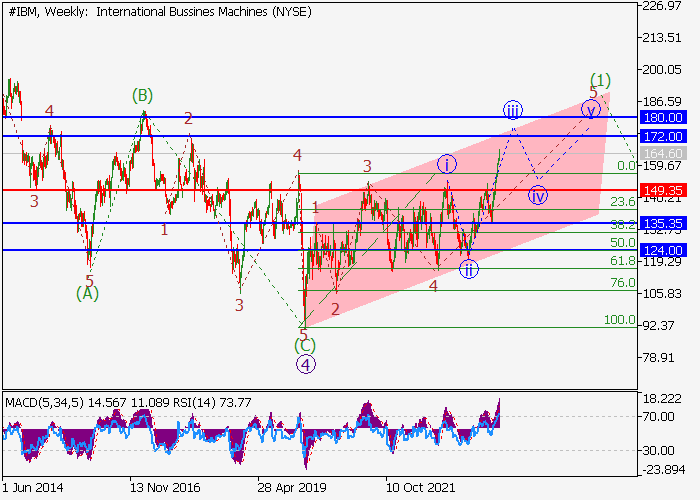Screen dimensions: 700x500
Task: Select the Fibonacci 61.8 level label
Action: [623, 261]
